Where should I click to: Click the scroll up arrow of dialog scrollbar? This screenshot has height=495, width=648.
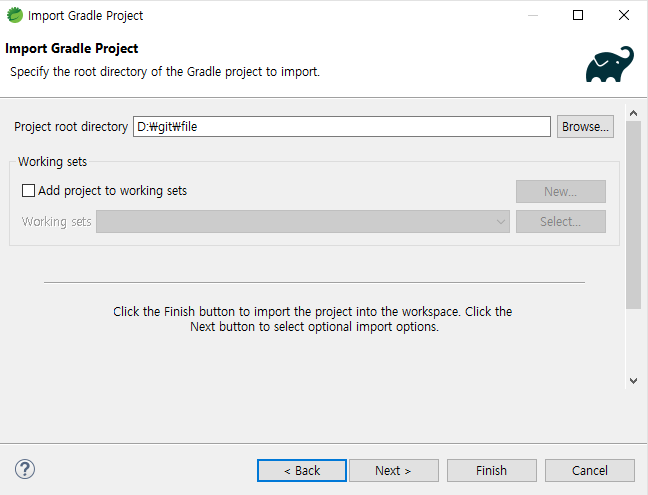[x=633, y=113]
